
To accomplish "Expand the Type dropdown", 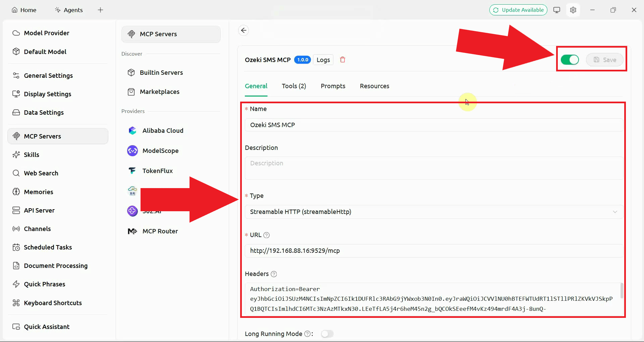I will coord(434,212).
